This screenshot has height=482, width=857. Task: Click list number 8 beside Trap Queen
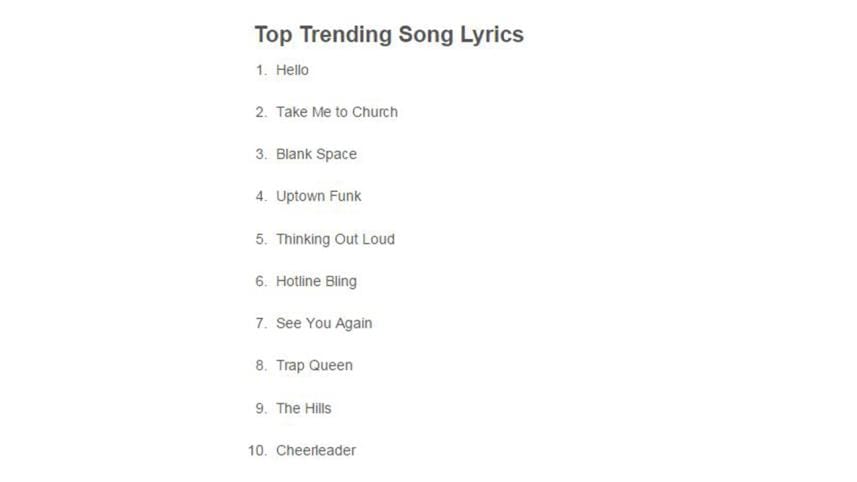(261, 365)
